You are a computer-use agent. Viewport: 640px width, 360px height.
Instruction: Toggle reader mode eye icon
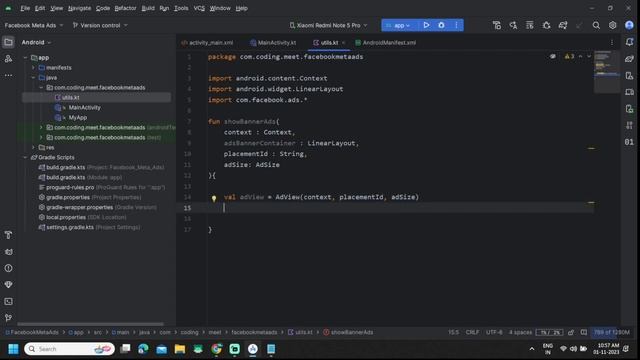point(553,56)
